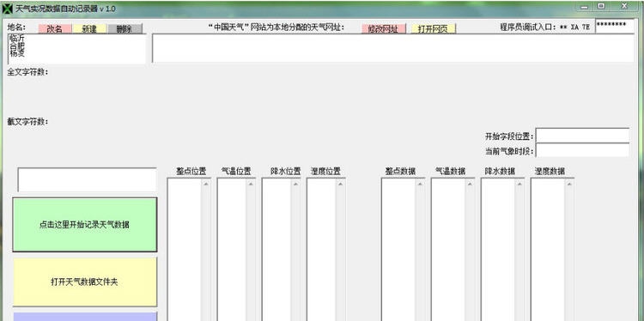Viewport: 644px width, 321px height.
Task: Select 杨凌 in the location list
Action: point(17,53)
